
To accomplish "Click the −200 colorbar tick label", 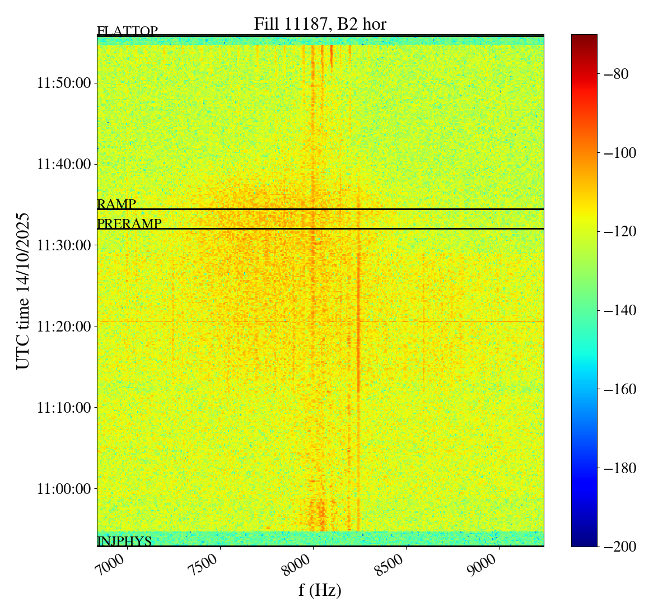I will point(619,547).
